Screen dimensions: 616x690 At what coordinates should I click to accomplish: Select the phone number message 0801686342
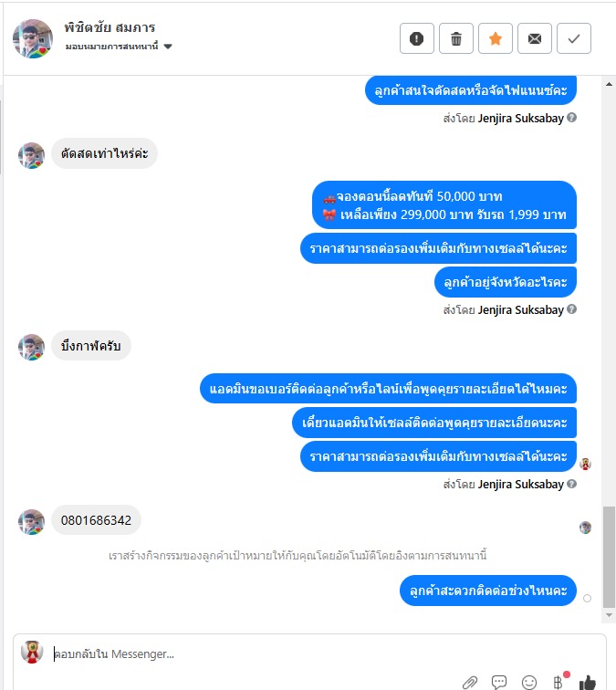click(96, 520)
